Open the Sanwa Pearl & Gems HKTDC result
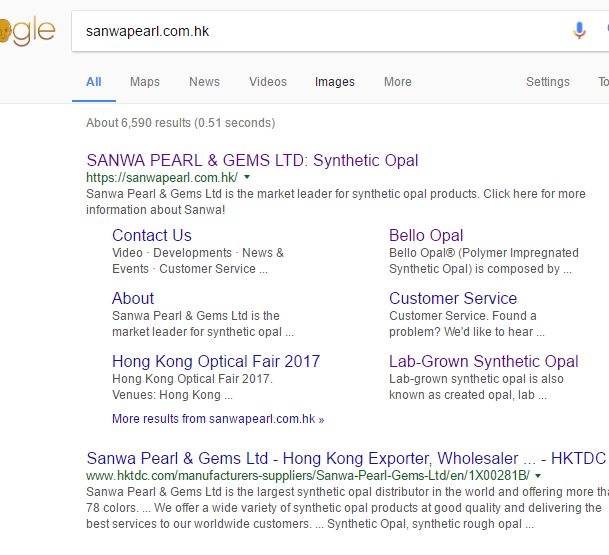Viewport: 609px width, 555px height. pyautogui.click(x=346, y=459)
